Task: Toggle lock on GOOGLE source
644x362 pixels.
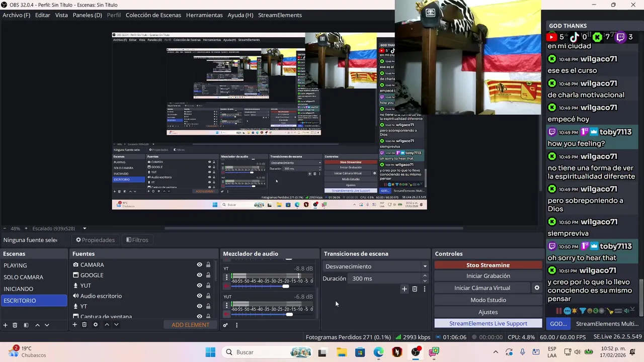Action: pos(208,275)
